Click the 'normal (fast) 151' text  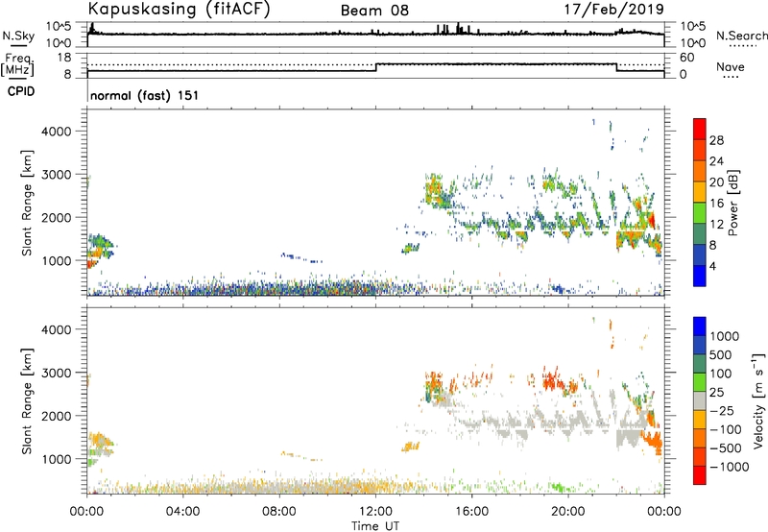[145, 95]
